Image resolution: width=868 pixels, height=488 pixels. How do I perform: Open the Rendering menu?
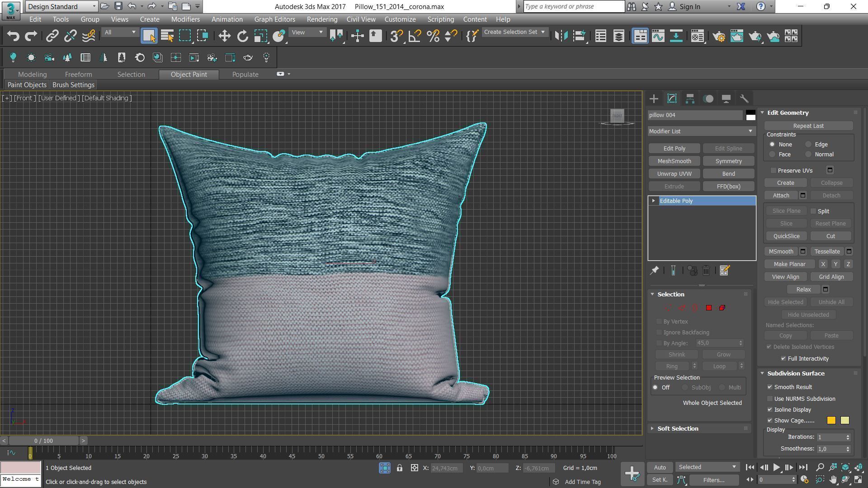322,19
